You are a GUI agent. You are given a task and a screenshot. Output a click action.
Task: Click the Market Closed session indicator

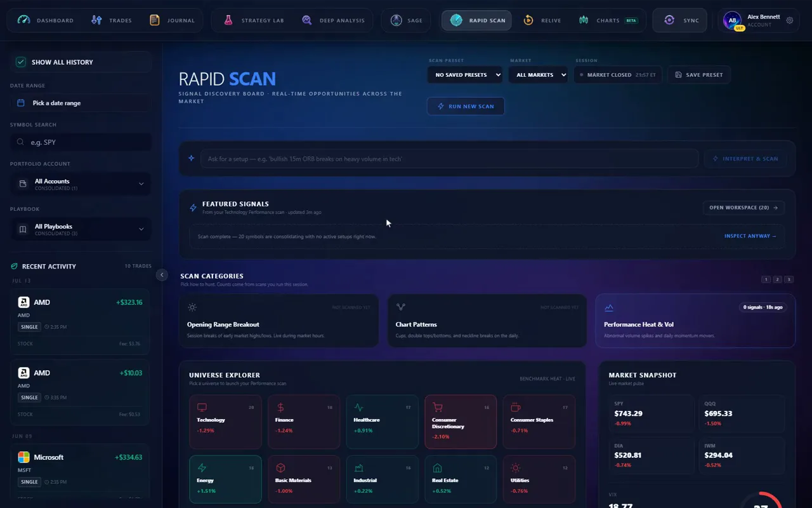618,75
